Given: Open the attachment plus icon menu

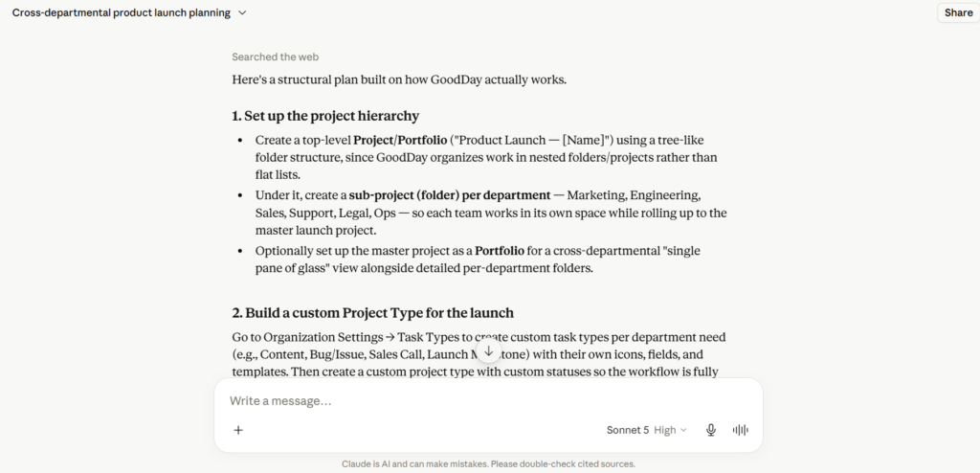Looking at the screenshot, I should click(x=238, y=430).
